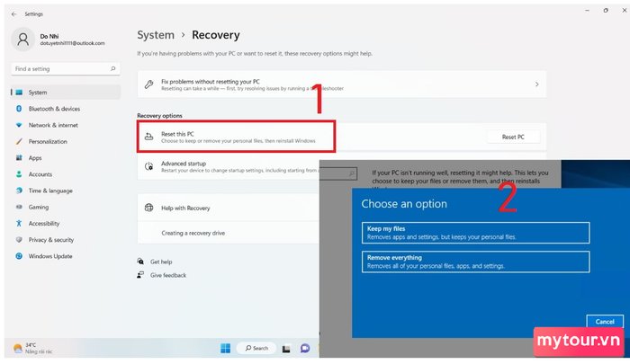Click the Help with Recovery row
The height and width of the screenshot is (364, 630).
pyautogui.click(x=229, y=208)
